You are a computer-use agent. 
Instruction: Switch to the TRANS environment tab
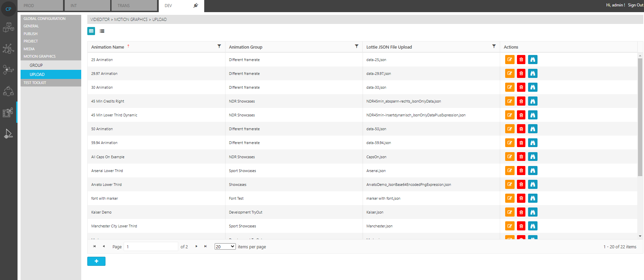click(x=134, y=6)
